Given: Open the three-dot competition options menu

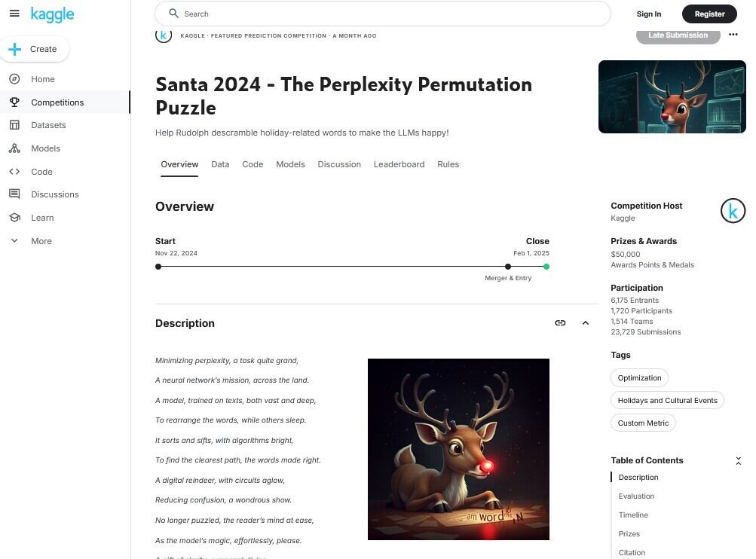Looking at the screenshot, I should coord(733,35).
